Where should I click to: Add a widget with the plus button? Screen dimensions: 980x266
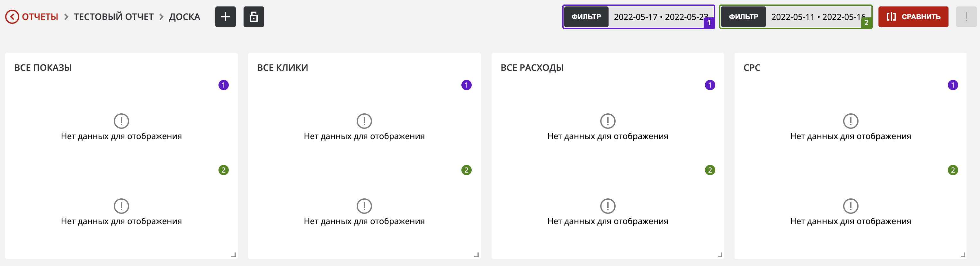[x=225, y=17]
